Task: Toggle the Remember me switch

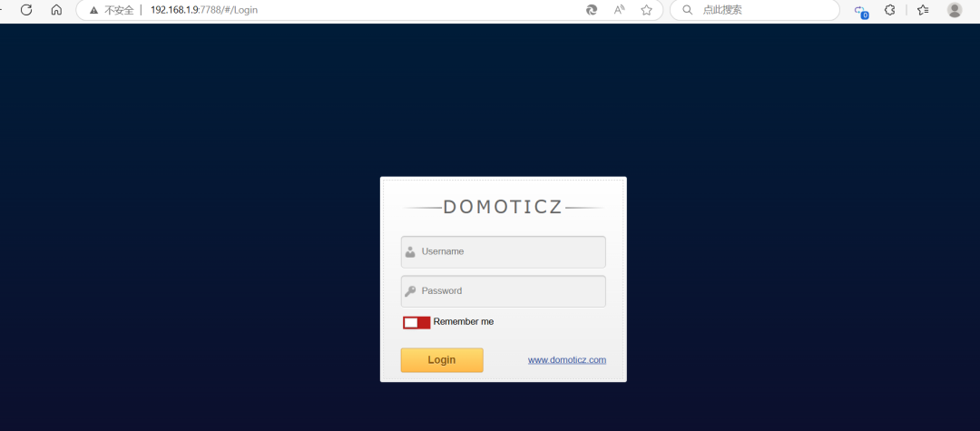Action: click(416, 322)
